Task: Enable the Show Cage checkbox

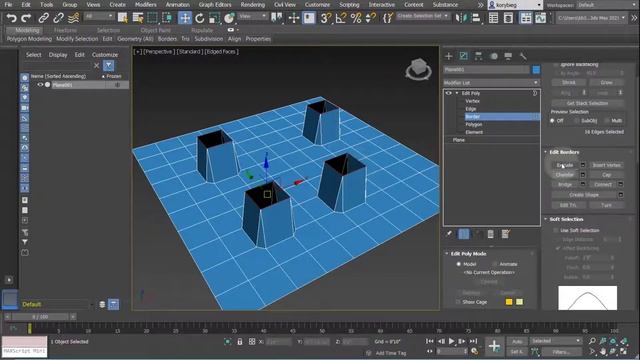Action: click(458, 302)
